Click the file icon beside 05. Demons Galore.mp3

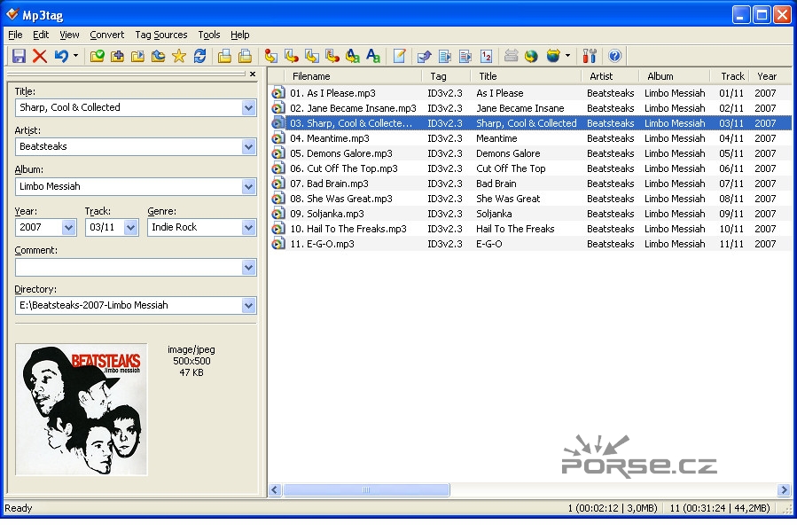[278, 153]
